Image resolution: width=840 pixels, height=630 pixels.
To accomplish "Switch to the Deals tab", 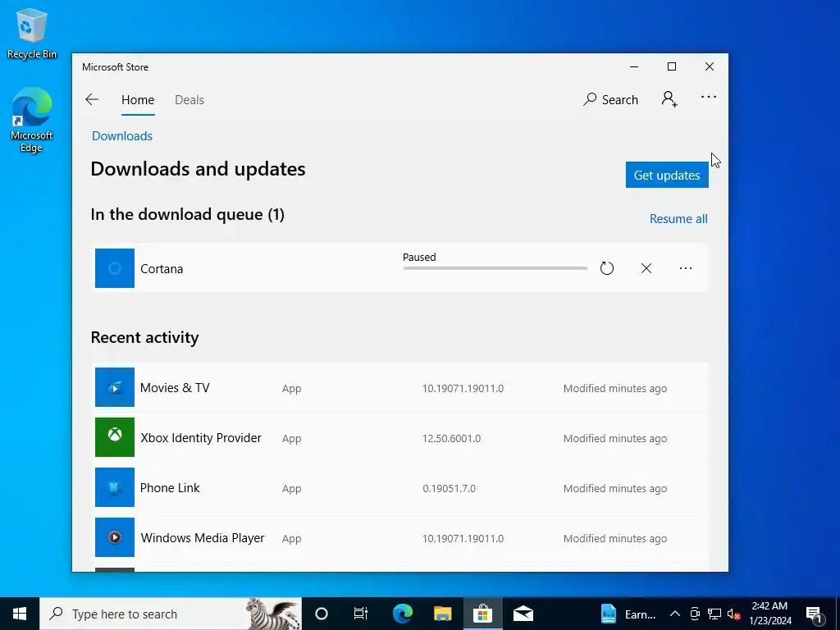I will coord(189,100).
